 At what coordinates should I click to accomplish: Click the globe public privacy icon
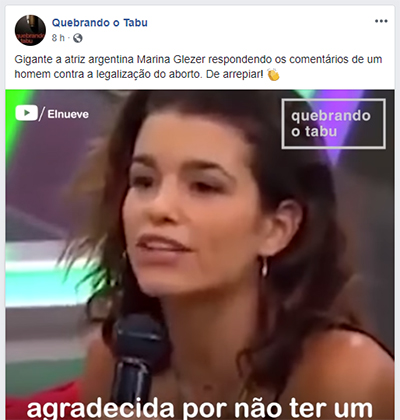[x=78, y=38]
